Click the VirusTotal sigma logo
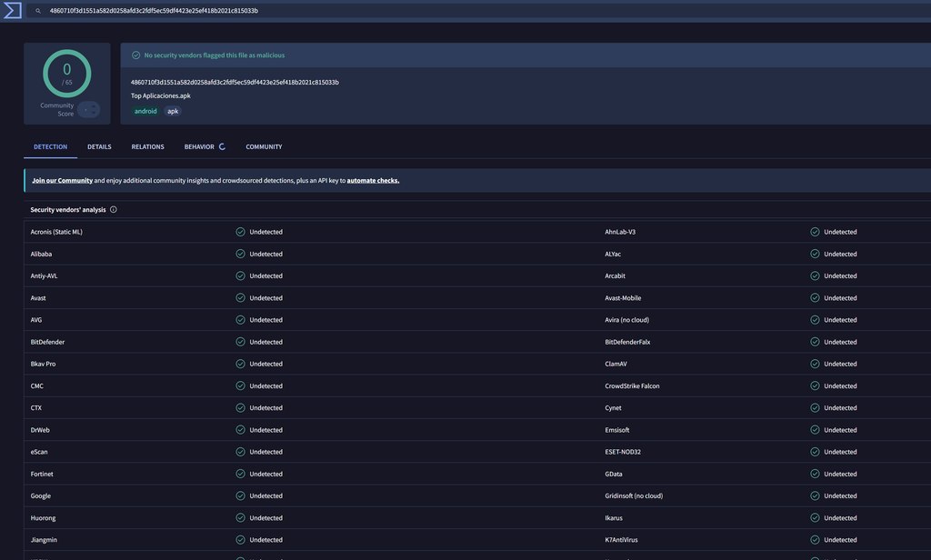Screen dimensions: 931x560 tap(12, 10)
